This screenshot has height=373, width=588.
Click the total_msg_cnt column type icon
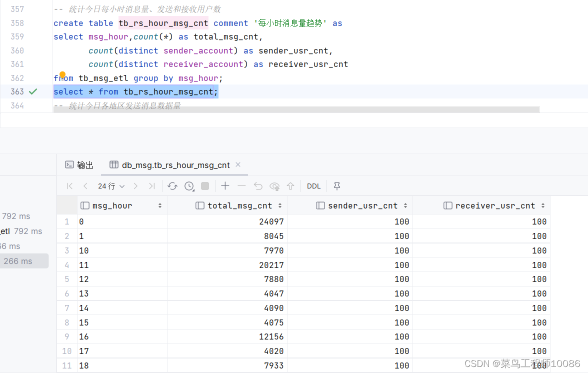[200, 205]
